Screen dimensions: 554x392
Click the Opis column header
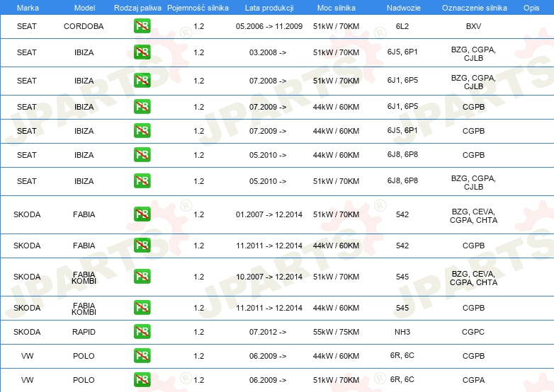pos(531,8)
